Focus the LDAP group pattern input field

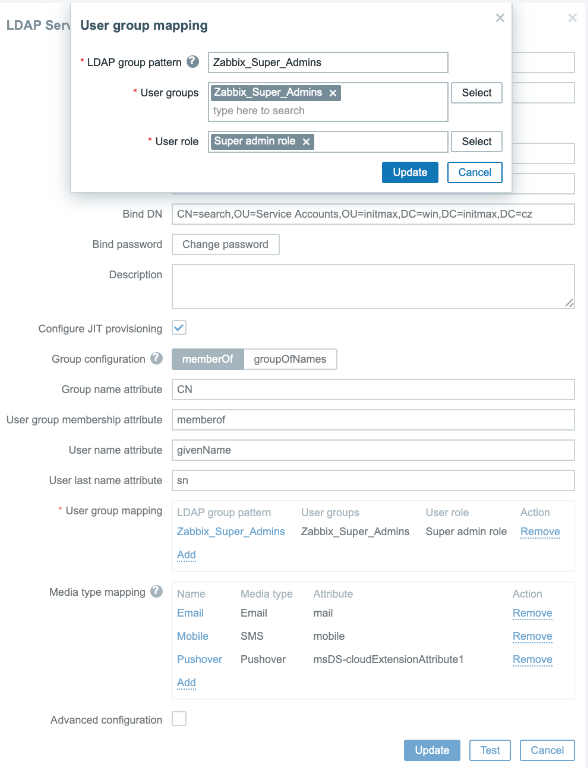click(x=328, y=62)
